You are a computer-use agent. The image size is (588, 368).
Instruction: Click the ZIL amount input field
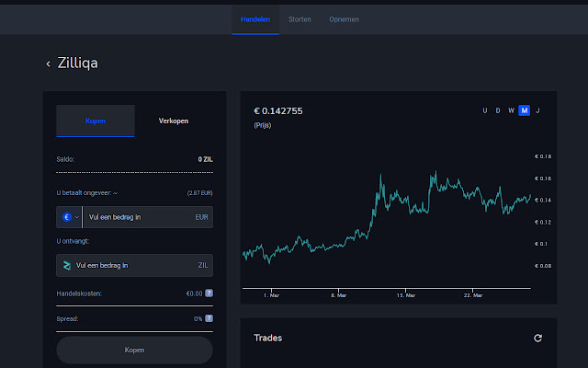coord(135,266)
